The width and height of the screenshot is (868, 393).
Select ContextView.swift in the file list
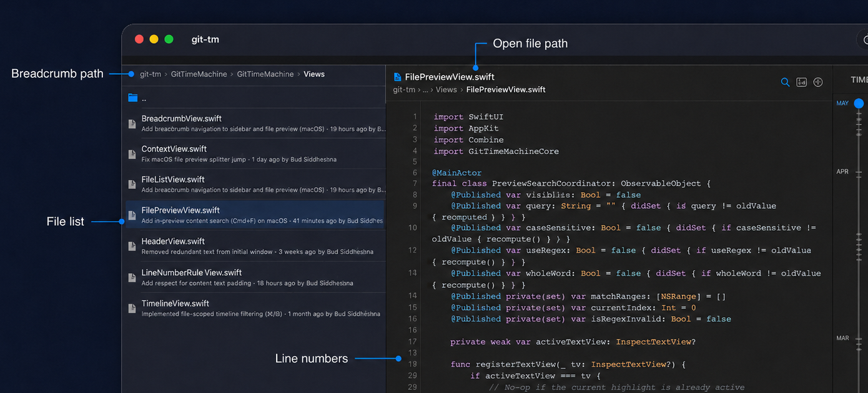pyautogui.click(x=255, y=154)
